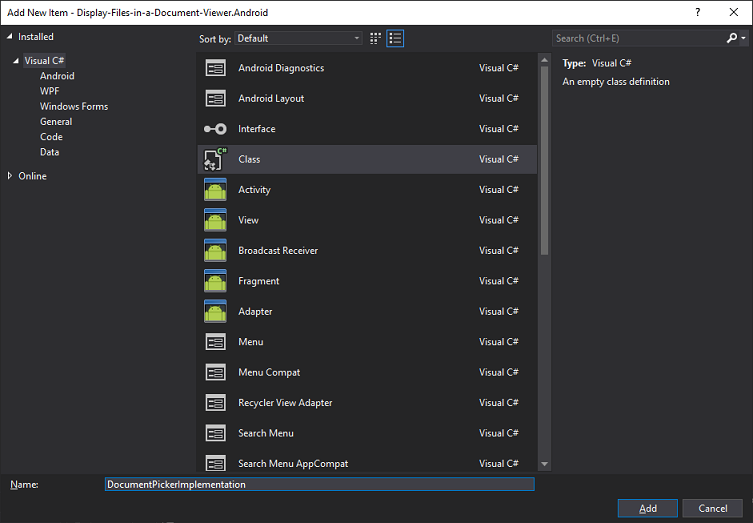Close the Add New Item dialog

(x=734, y=12)
